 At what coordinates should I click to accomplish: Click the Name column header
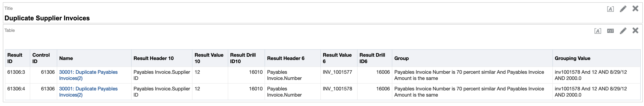pos(66,58)
